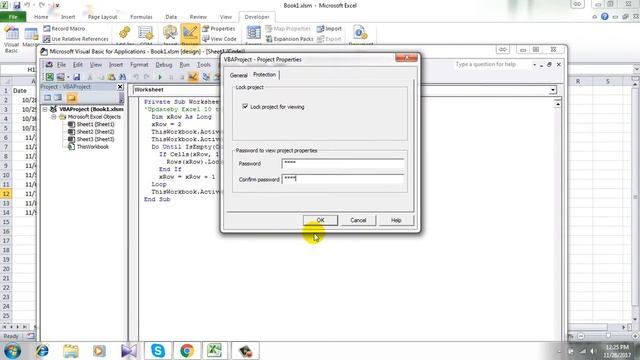Click Expansion Packs in the ribbon
Viewport: 640px width, 360px height.
click(289, 39)
